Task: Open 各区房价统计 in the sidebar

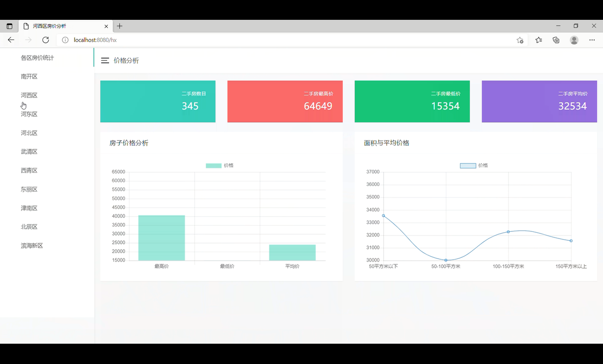Action: pyautogui.click(x=37, y=58)
